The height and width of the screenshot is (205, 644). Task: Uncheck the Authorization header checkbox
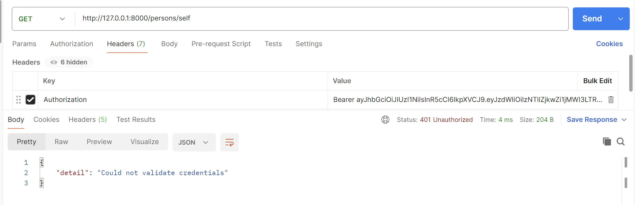coord(30,100)
